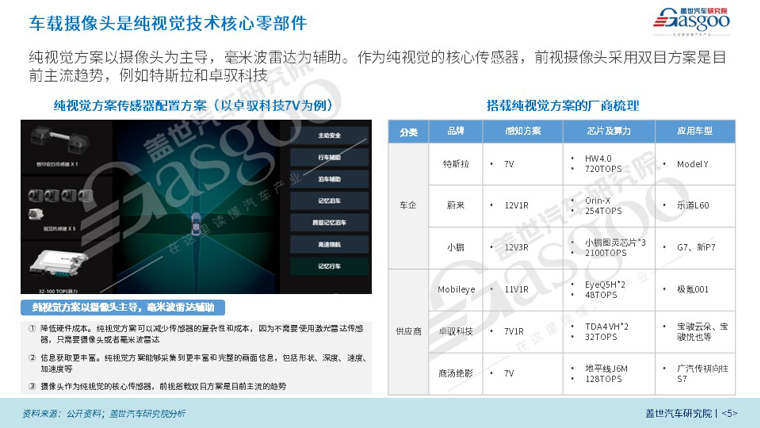Image resolution: width=760 pixels, height=428 pixels.
Task: Click the 特斯拉 brand cell
Action: click(456, 164)
